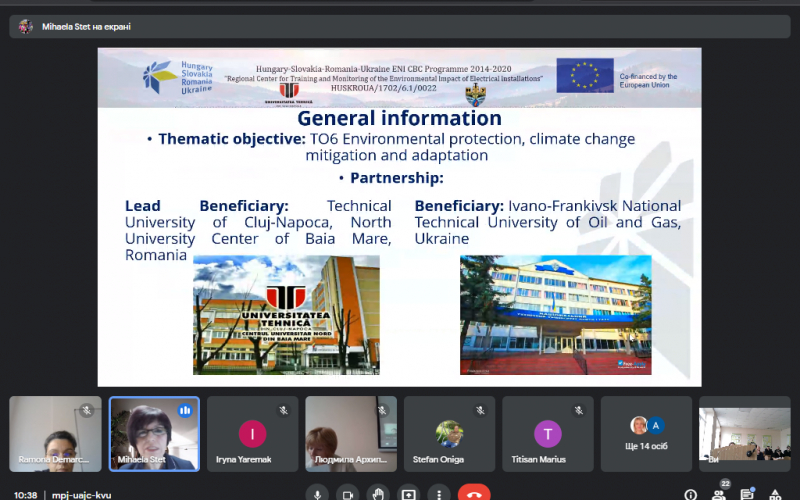Click the Universitatea Tehnica building photo
Viewport: 800px width, 500px height.
pyautogui.click(x=286, y=315)
